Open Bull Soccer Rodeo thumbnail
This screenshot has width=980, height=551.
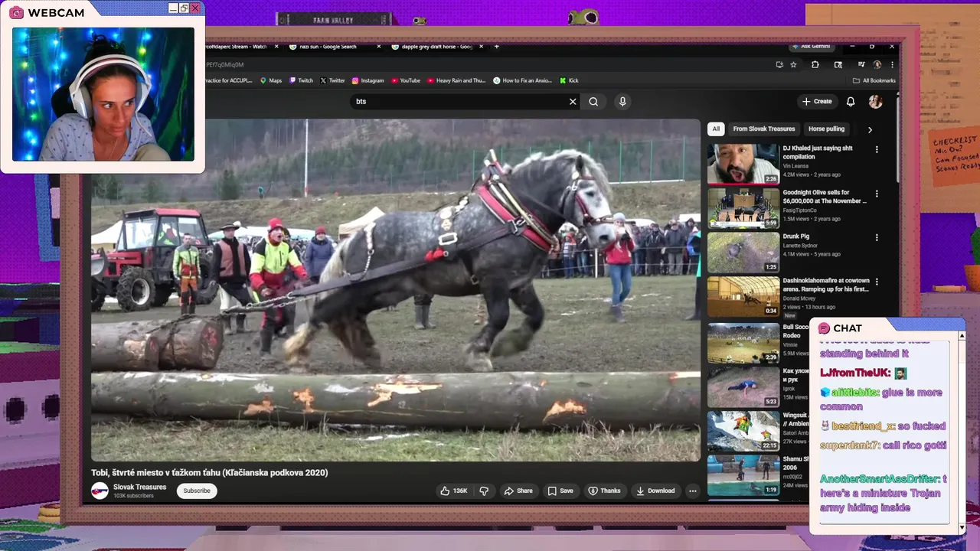pyautogui.click(x=743, y=343)
